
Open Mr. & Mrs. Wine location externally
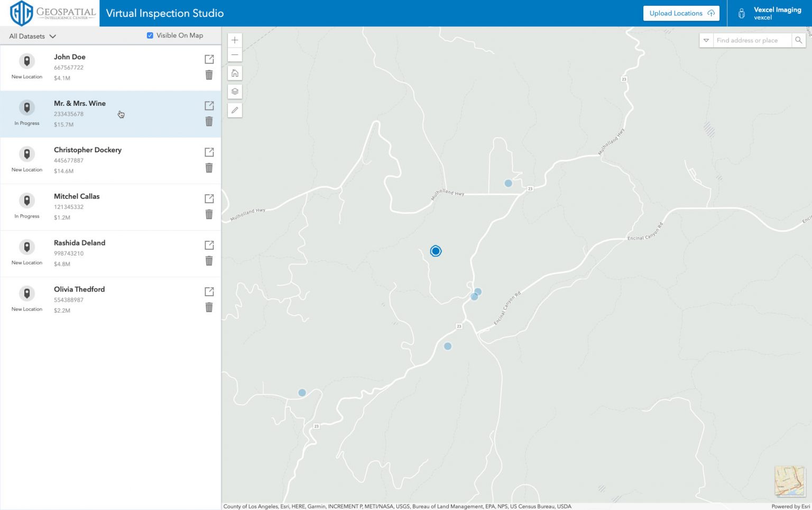(x=209, y=106)
